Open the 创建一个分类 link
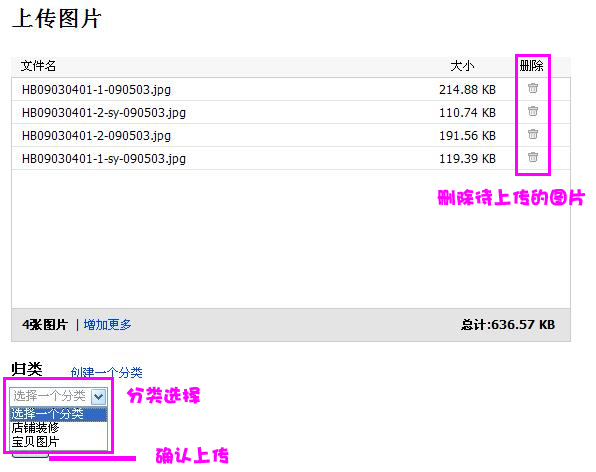This screenshot has width=596, height=472. click(107, 372)
